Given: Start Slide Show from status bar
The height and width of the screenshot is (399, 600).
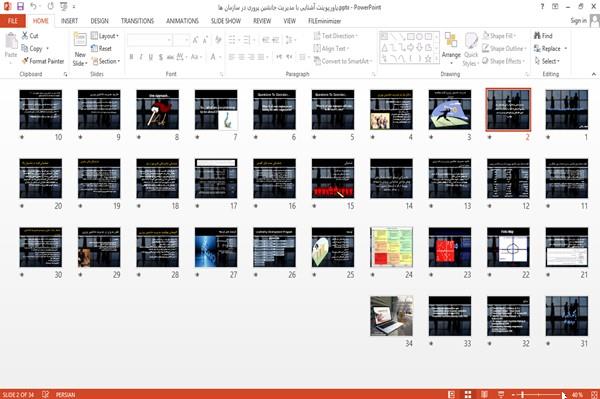Looking at the screenshot, I should point(501,394).
